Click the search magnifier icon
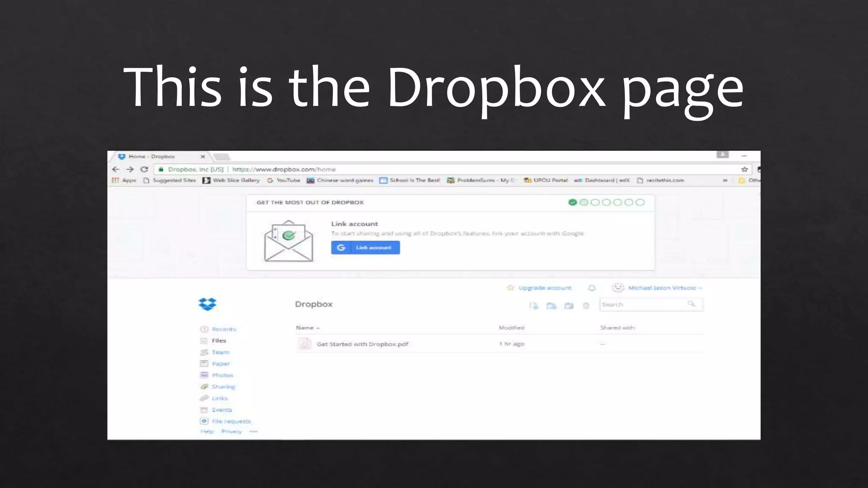 (692, 304)
